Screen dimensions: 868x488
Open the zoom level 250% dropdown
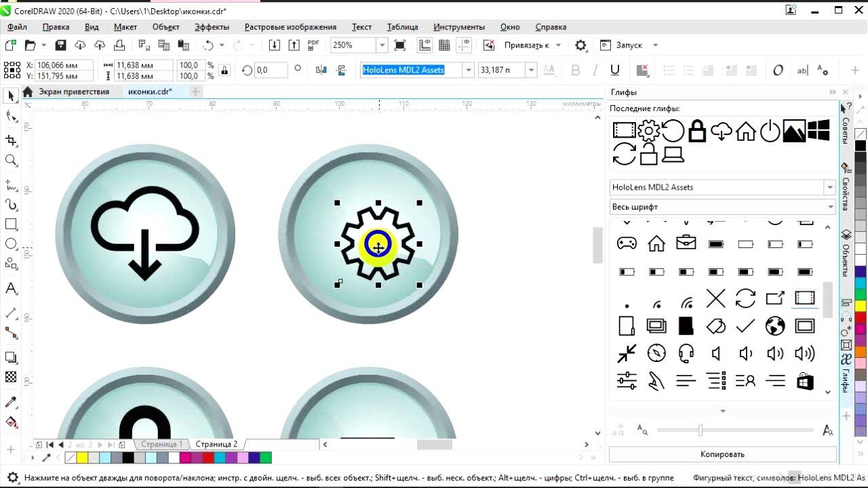pos(382,45)
